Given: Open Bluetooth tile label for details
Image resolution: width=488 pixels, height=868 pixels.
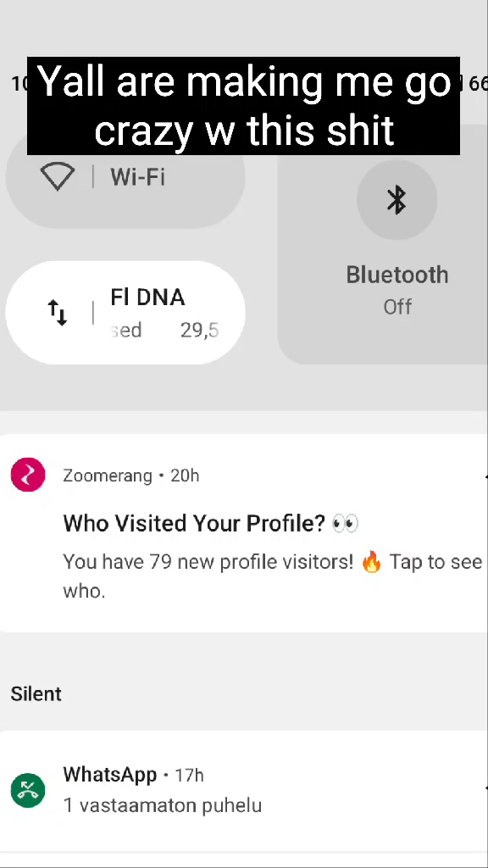Looking at the screenshot, I should click(397, 275).
